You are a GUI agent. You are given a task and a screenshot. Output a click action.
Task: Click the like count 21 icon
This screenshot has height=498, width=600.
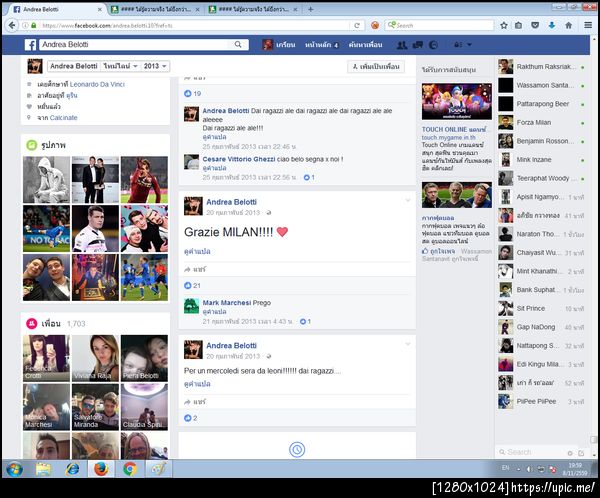tap(188, 286)
